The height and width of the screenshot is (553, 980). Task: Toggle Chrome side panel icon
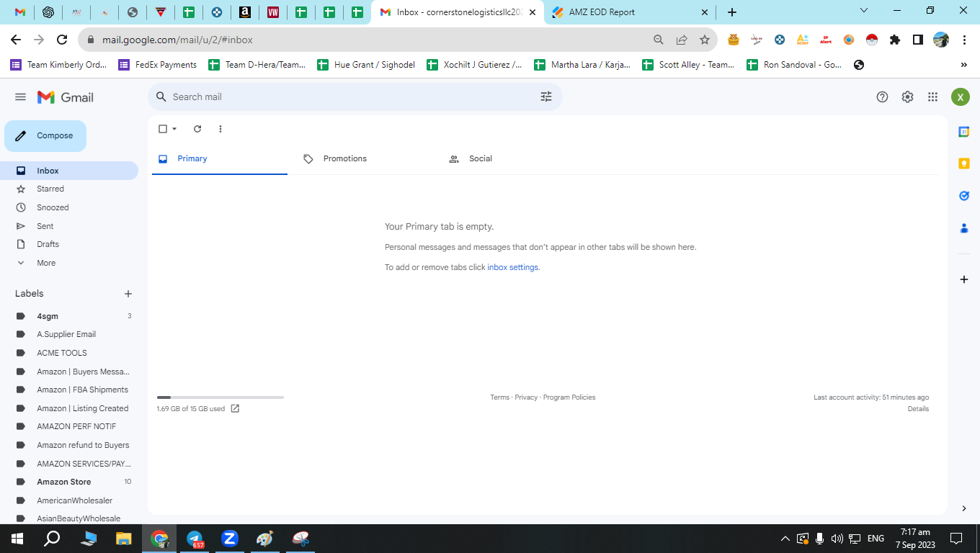pyautogui.click(x=918, y=40)
